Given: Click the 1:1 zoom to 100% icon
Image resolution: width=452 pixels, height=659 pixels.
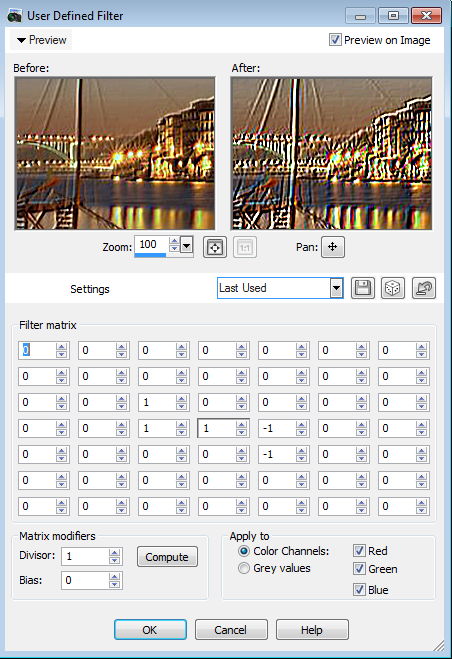Looking at the screenshot, I should coord(245,247).
